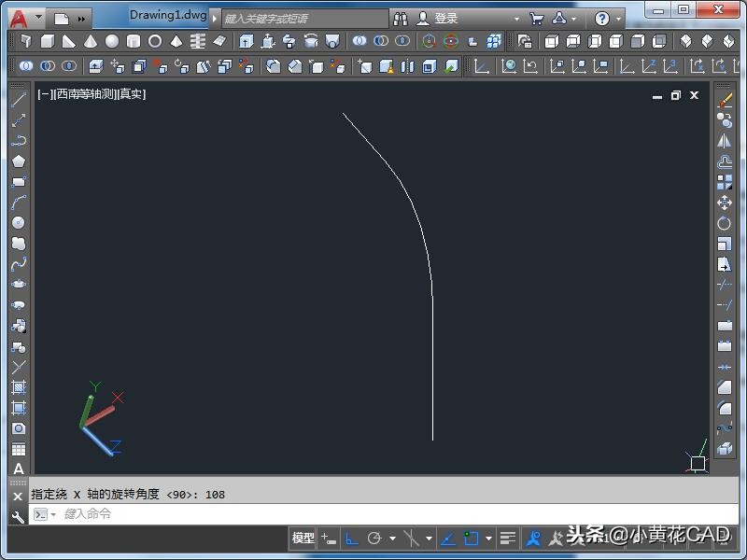The image size is (747, 560).
Task: Click the 模型 model space button
Action: tap(303, 539)
